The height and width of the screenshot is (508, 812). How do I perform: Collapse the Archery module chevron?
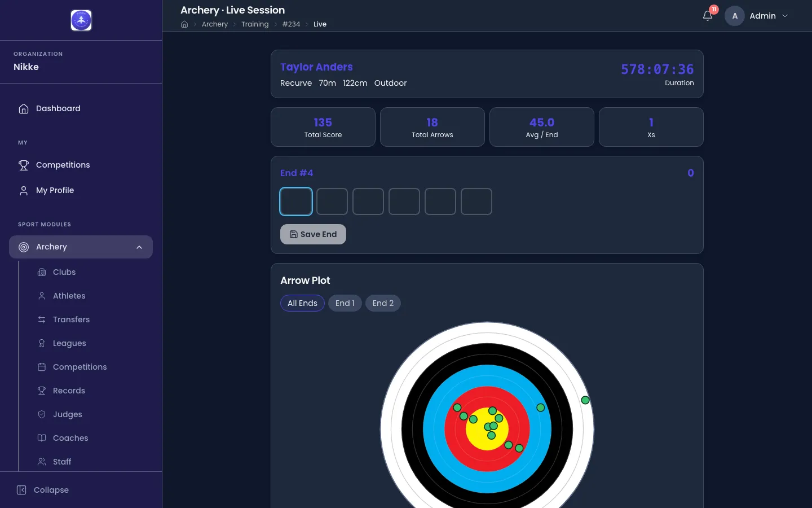(139, 247)
